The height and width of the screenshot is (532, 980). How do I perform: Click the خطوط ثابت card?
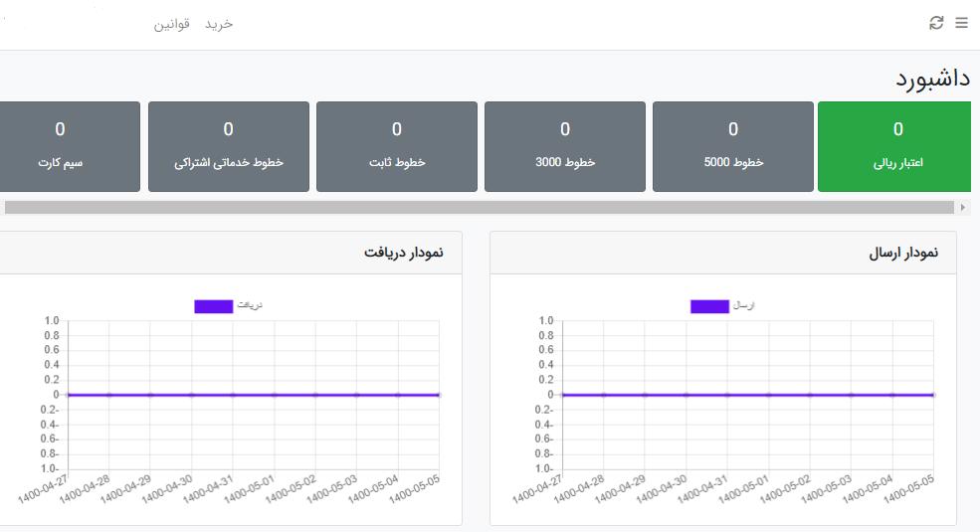click(396, 146)
